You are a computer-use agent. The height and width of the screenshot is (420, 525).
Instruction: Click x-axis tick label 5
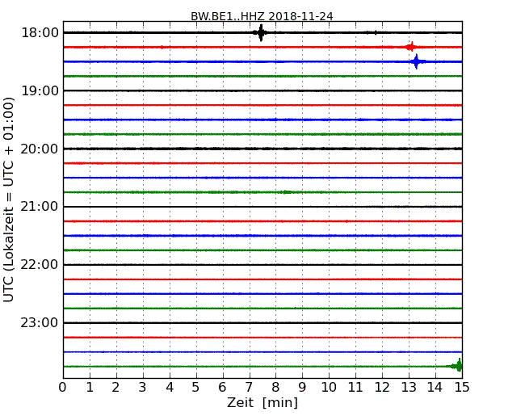coord(196,387)
